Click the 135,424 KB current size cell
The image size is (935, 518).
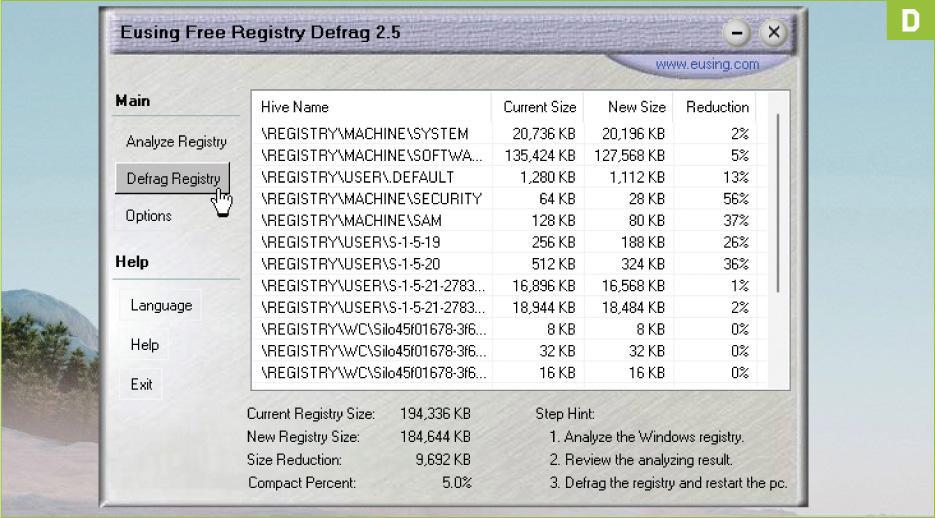[x=540, y=156]
